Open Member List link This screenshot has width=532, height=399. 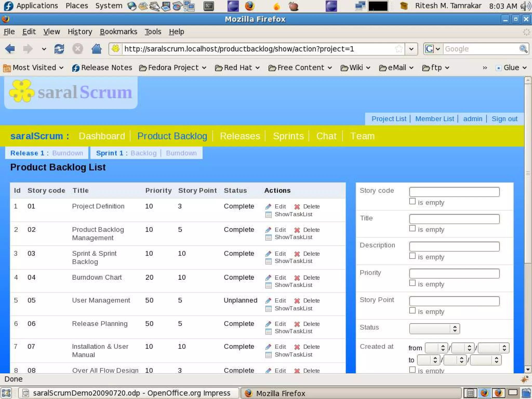click(434, 119)
